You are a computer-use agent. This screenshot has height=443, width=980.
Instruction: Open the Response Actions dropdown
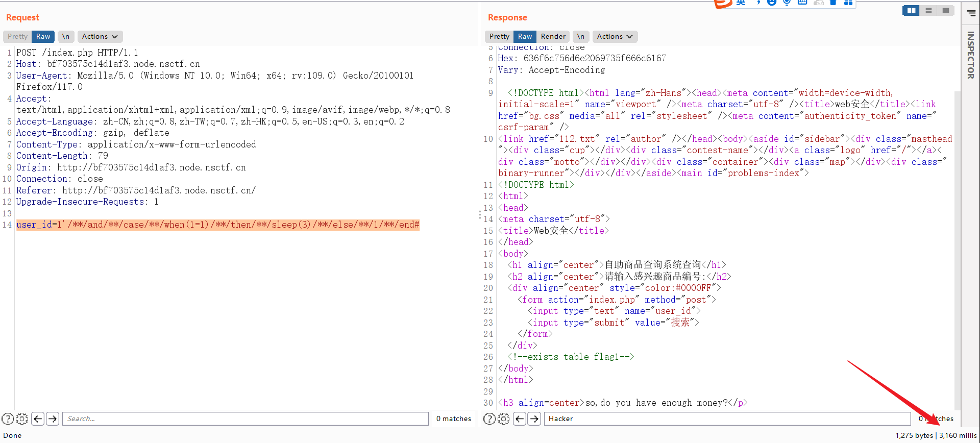coord(615,36)
